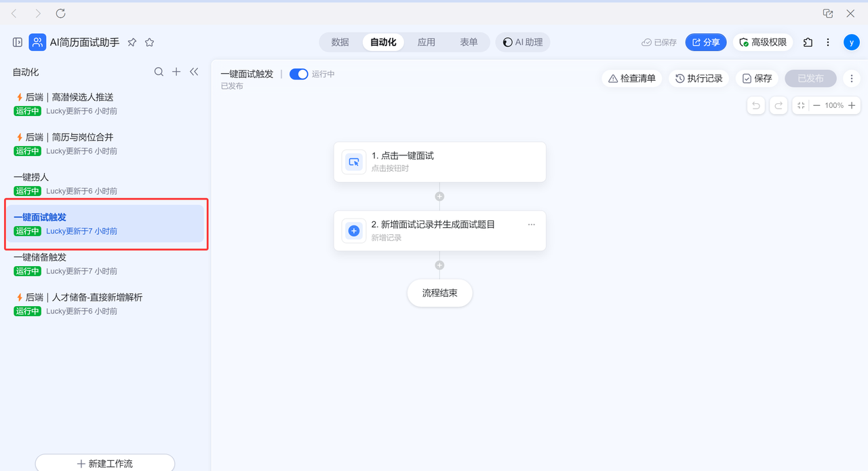
Task: Pin the AI简历面试助手 base
Action: pos(132,42)
